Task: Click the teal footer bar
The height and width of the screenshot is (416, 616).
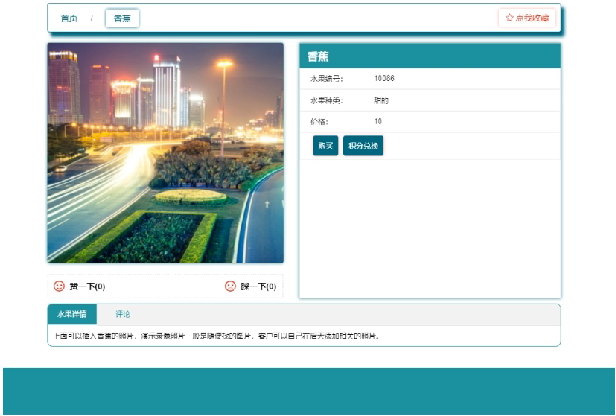Action: point(308,391)
